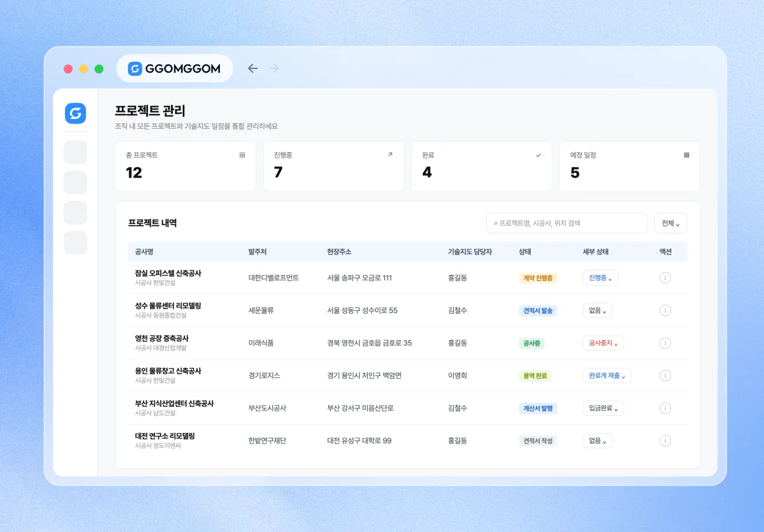
Task: Open info for 부산 지식산업센터 신축공사 row
Action: (665, 408)
